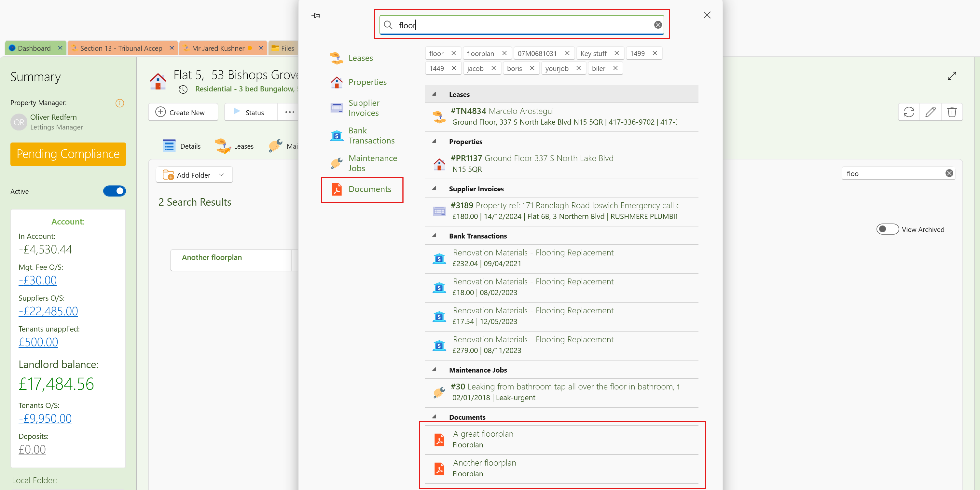Enable the View Archived toggle
Viewport: 980px width, 490px height.
(x=887, y=229)
